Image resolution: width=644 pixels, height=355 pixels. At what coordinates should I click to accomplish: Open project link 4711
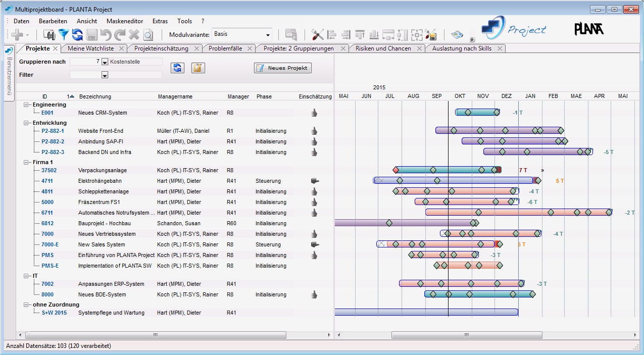(x=47, y=181)
